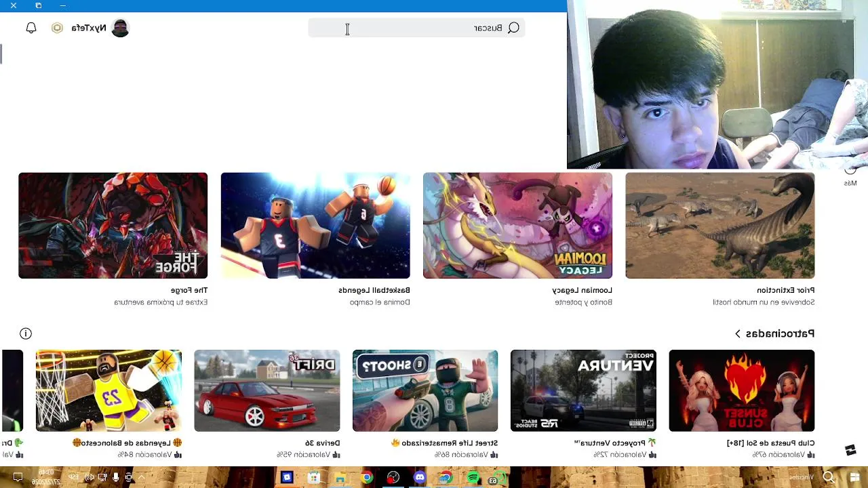Open File Explorer taskbar icon
The image size is (868, 488).
coord(340,478)
